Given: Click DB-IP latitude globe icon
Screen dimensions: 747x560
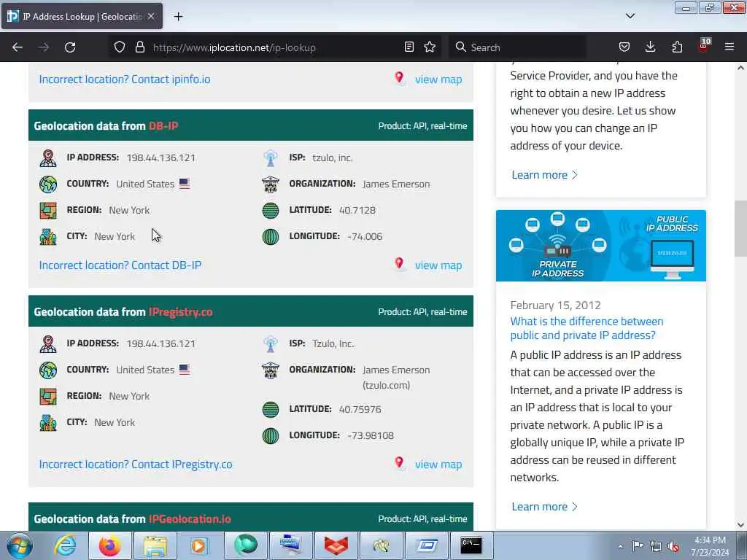Looking at the screenshot, I should tap(271, 211).
